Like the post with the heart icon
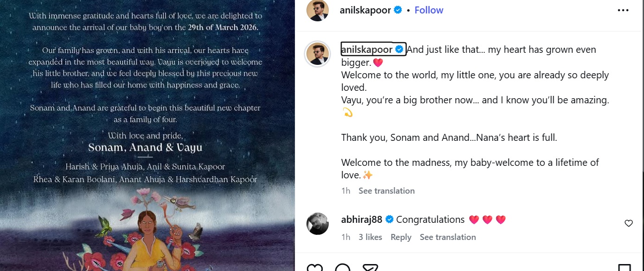This screenshot has height=271, width=644. point(315,268)
